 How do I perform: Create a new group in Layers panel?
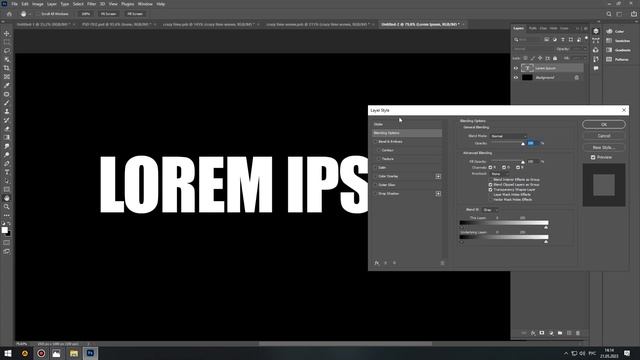pos(560,333)
